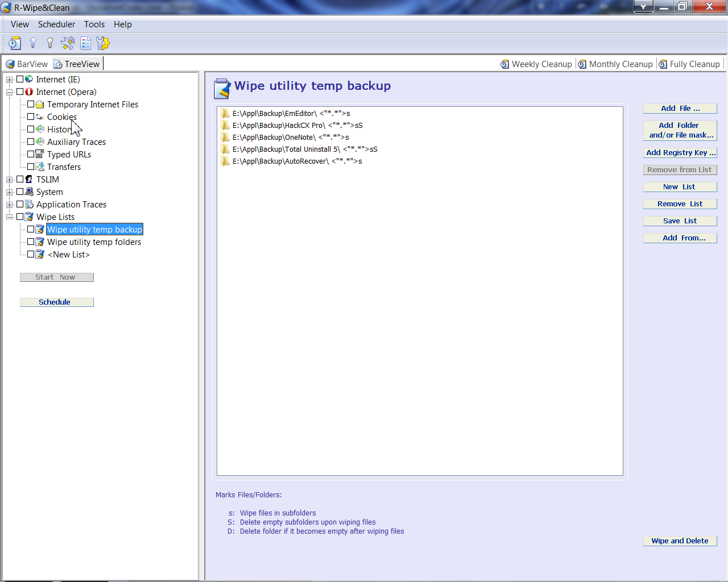Click the scheduler clock icon in toolbar

click(15, 43)
